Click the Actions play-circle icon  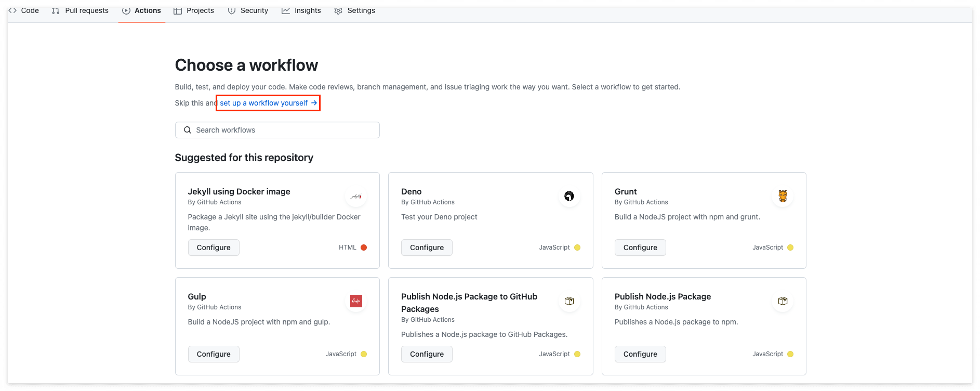pyautogui.click(x=126, y=10)
